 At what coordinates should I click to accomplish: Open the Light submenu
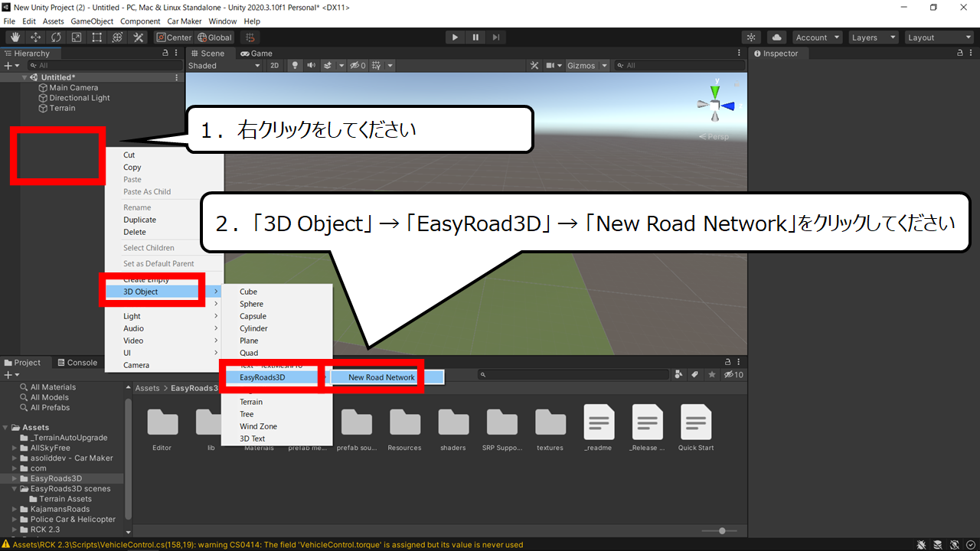[164, 316]
